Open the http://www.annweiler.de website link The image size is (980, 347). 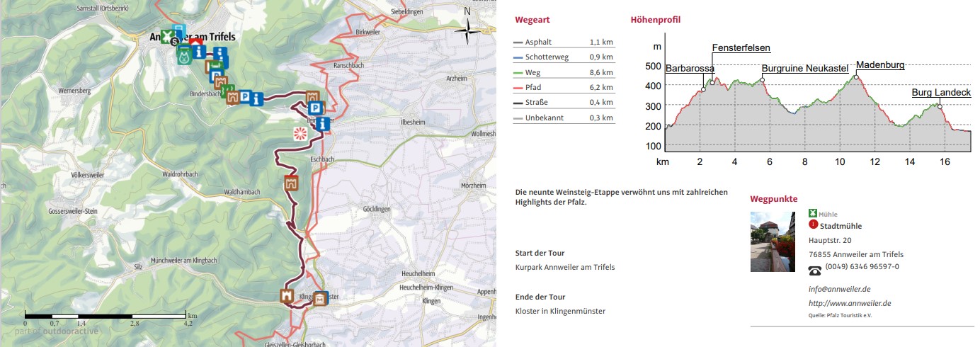(x=849, y=303)
